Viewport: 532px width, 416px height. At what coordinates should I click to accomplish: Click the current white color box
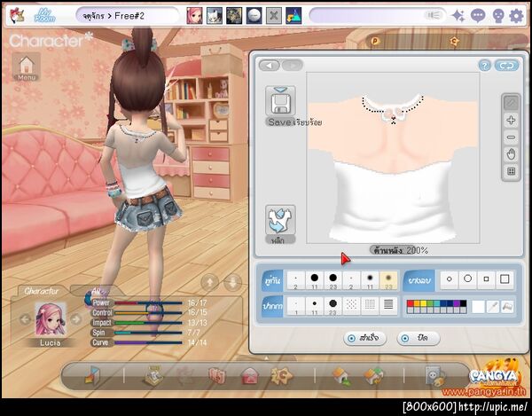click(x=478, y=307)
